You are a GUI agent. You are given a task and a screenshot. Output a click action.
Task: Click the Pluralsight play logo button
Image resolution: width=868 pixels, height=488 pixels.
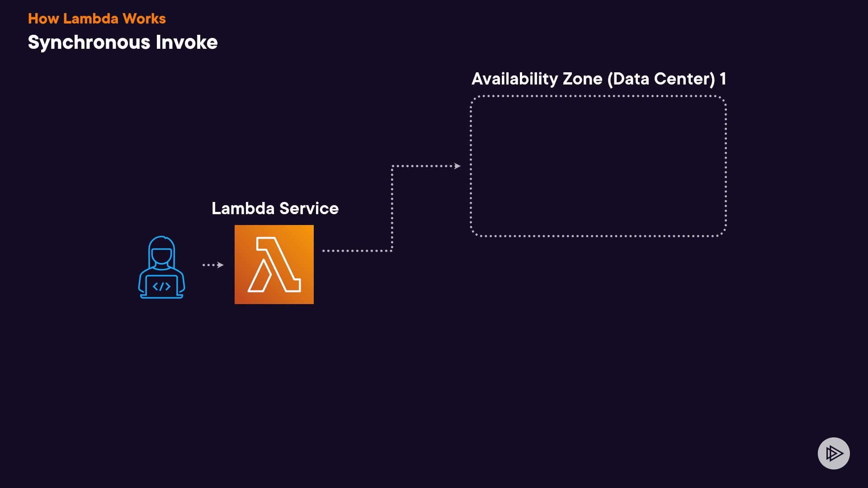[x=834, y=453]
